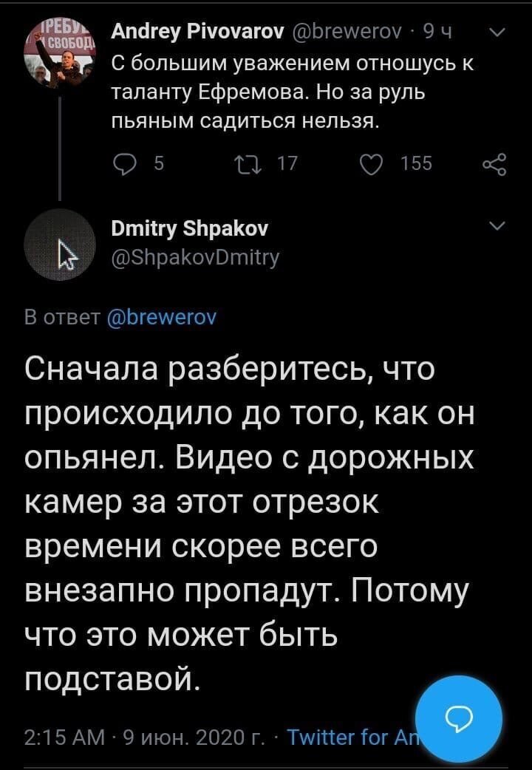Expand options chevron on Andrey Pivovarov's tweet

(x=498, y=33)
